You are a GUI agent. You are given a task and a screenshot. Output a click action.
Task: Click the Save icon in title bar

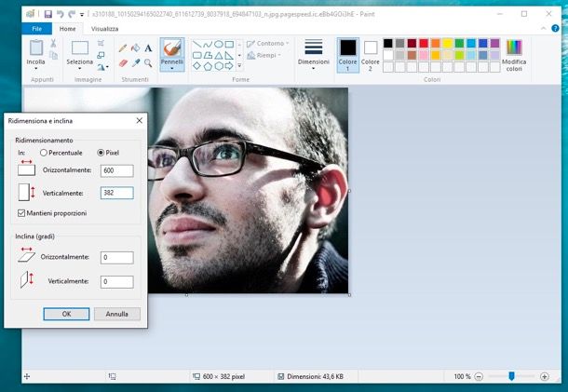pos(47,14)
